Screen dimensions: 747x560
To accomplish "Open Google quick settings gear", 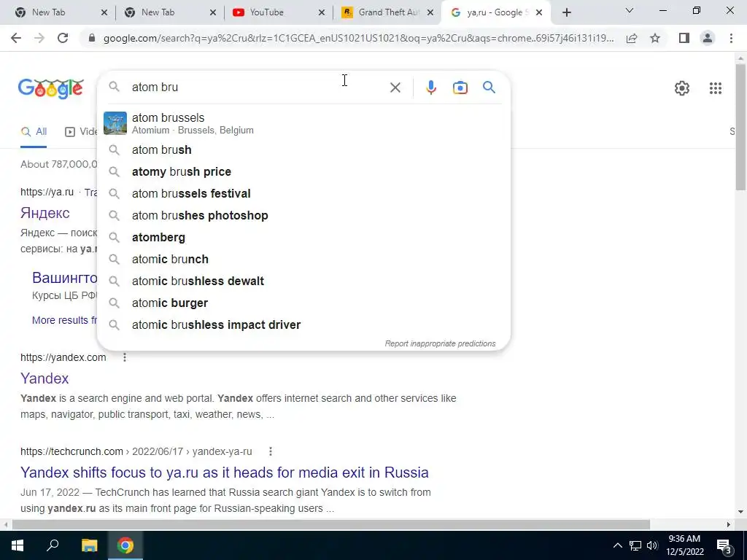I will point(682,88).
